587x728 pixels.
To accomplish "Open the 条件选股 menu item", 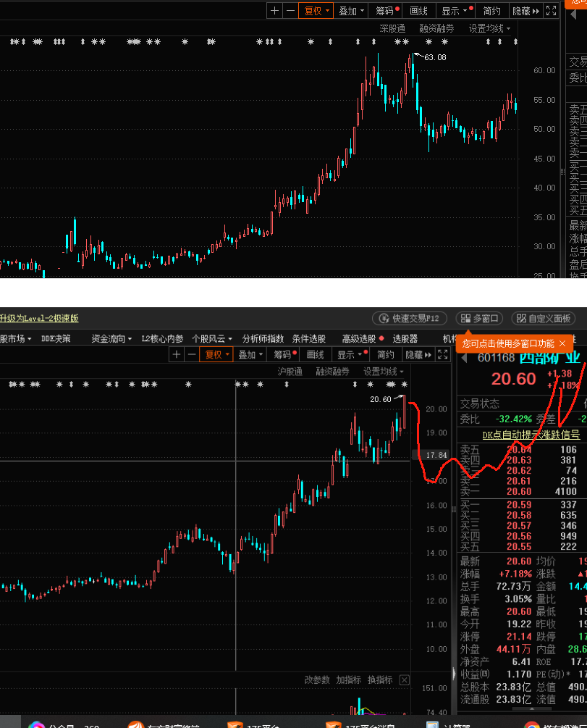I will [x=308, y=338].
